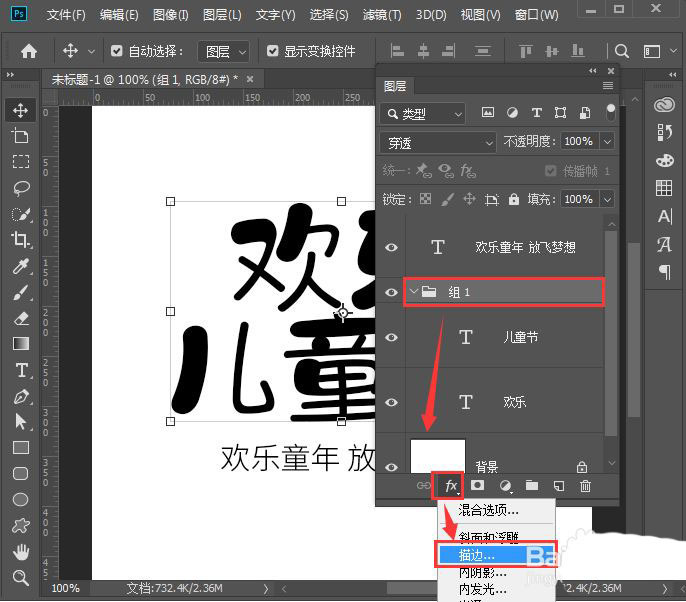Open the 不透明度 dropdown arrow

click(x=607, y=141)
